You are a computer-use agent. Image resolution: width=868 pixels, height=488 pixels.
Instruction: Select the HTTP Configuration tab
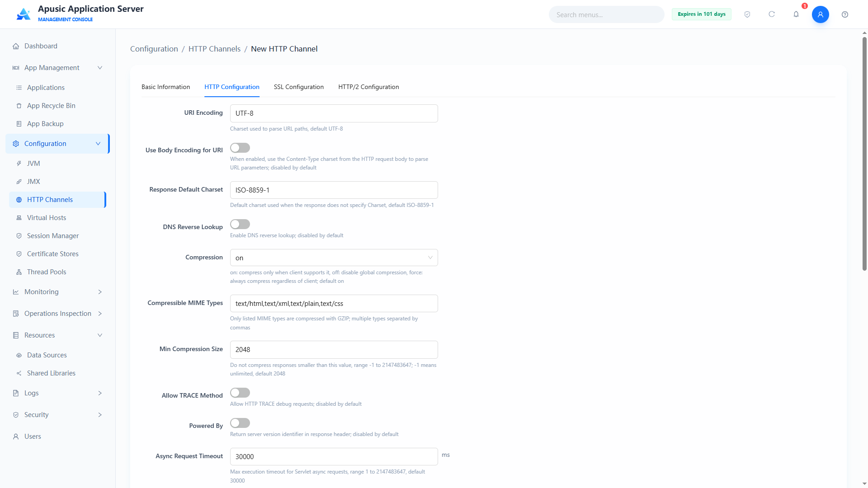pos(232,87)
